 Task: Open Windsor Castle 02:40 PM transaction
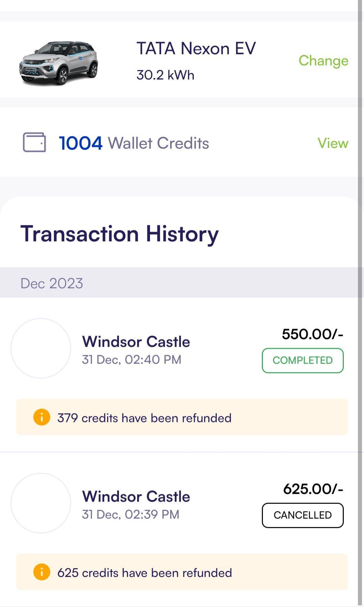[x=136, y=342]
